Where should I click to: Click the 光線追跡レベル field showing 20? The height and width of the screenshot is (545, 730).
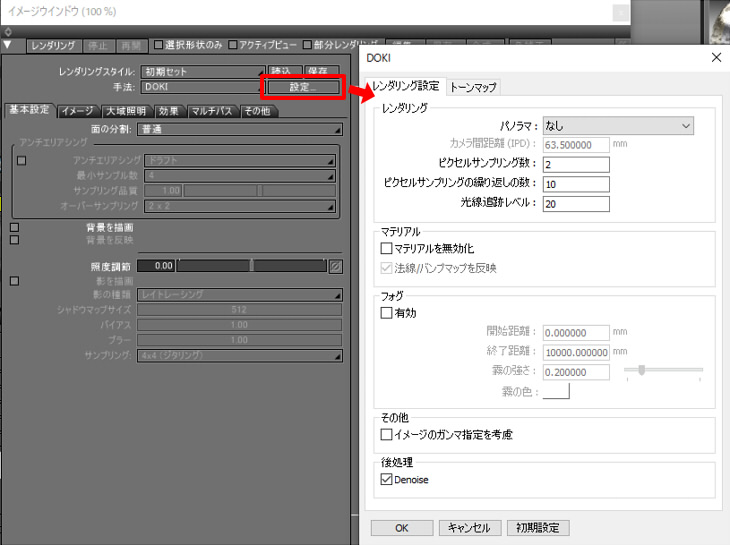pyautogui.click(x=576, y=203)
